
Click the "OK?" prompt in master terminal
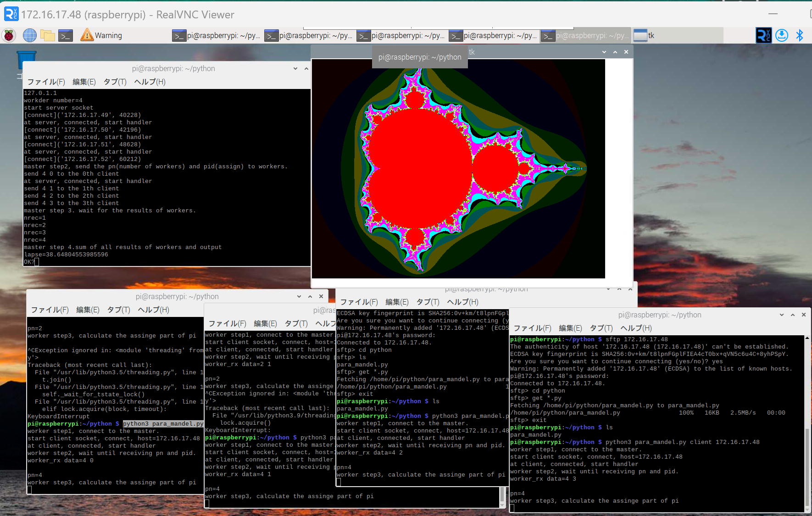point(29,262)
